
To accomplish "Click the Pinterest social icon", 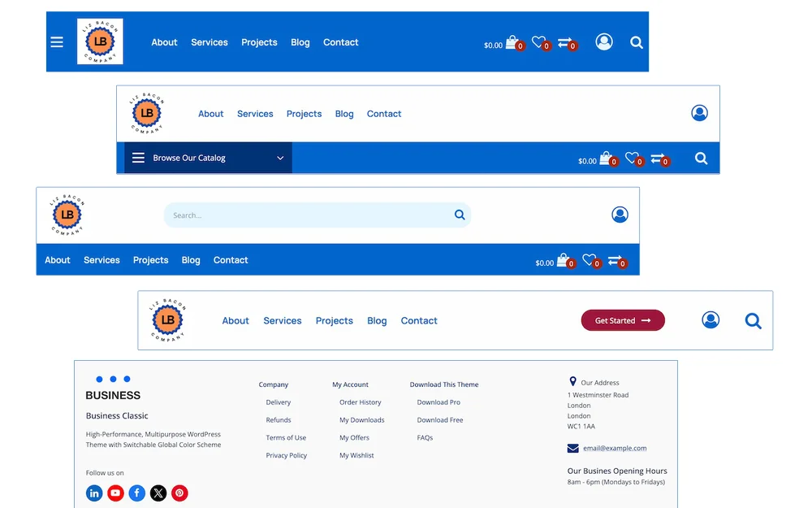I will point(179,493).
